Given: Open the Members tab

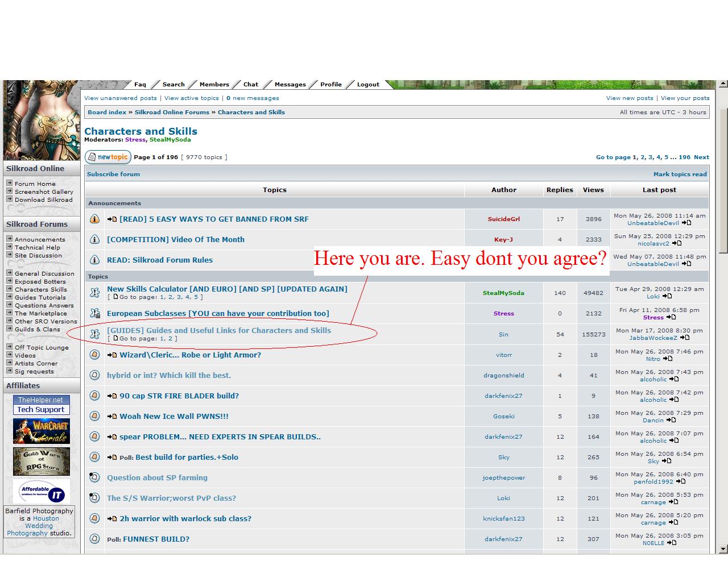Looking at the screenshot, I should pos(214,85).
